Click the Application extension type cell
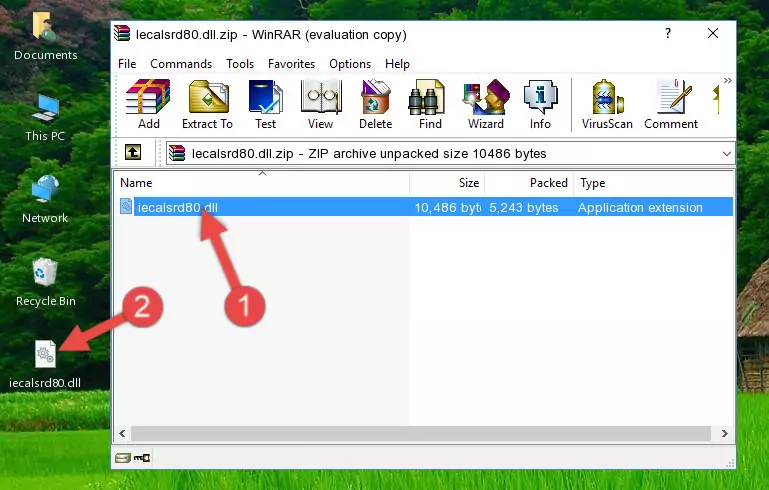This screenshot has height=490, width=769. 640,207
